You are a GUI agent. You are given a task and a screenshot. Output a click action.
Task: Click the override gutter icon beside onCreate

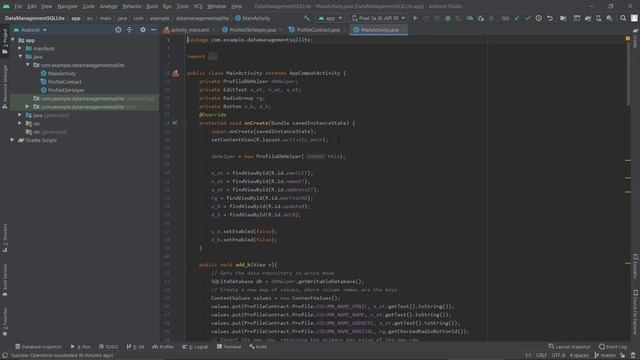175,123
